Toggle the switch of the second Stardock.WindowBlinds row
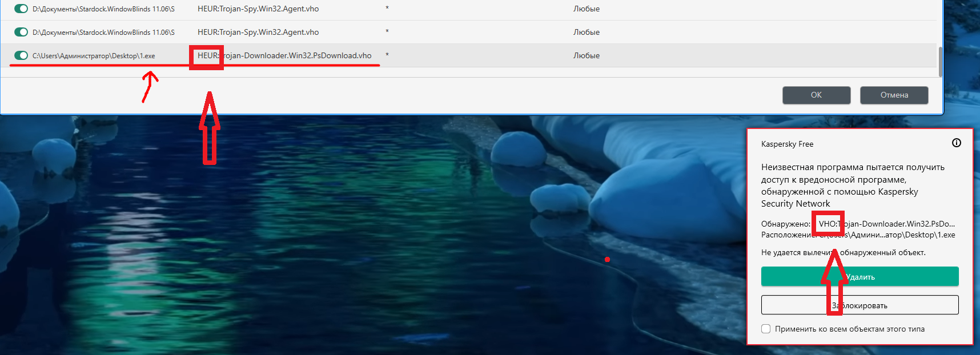This screenshot has width=980, height=355. click(21, 32)
